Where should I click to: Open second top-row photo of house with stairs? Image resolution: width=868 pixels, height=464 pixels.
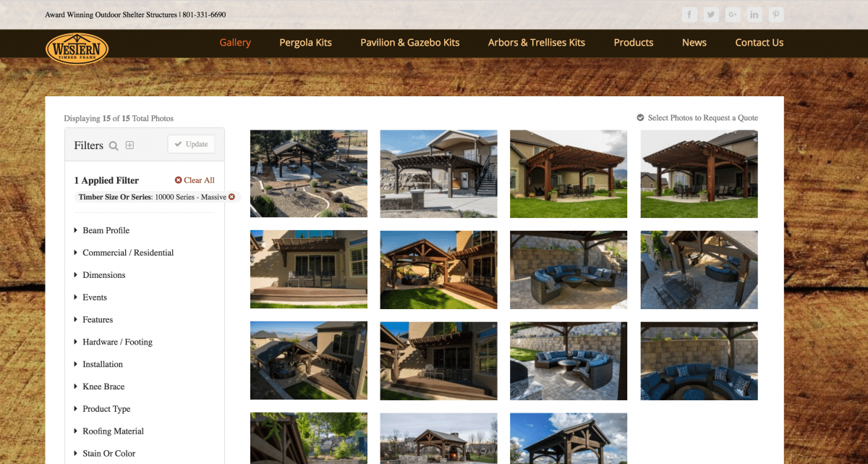[438, 174]
